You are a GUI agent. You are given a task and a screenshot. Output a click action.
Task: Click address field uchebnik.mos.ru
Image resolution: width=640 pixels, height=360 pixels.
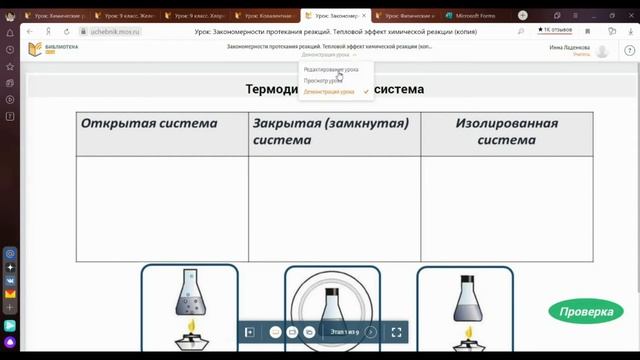(115, 31)
